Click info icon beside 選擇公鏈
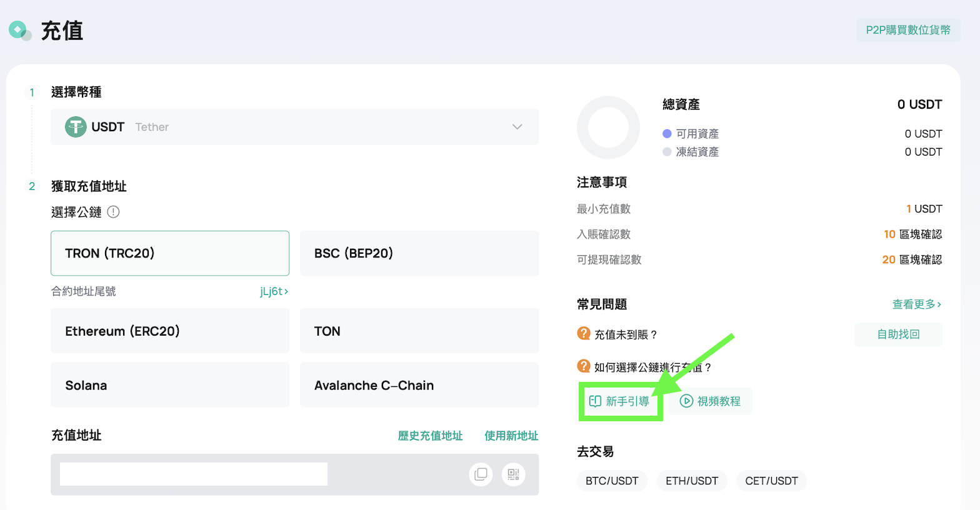This screenshot has width=980, height=510. click(113, 212)
